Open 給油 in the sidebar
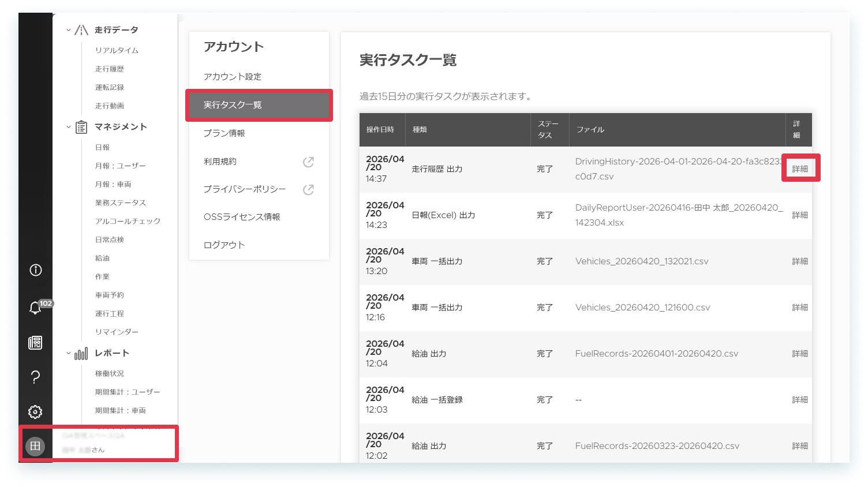Image resolution: width=868 pixels, height=487 pixels. 102,259
